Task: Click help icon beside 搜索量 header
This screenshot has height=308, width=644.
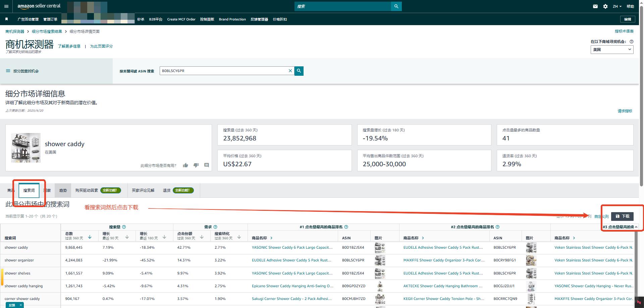Action: (x=124, y=227)
